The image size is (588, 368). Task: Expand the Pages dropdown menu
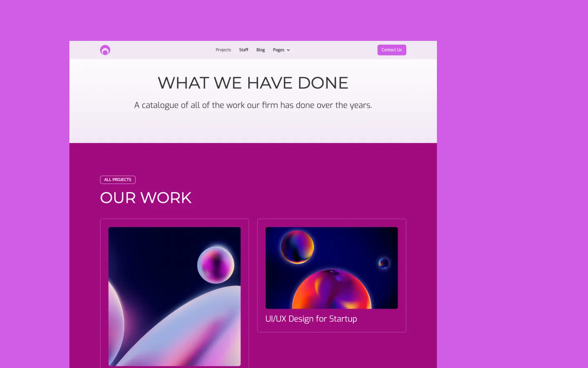click(x=281, y=50)
